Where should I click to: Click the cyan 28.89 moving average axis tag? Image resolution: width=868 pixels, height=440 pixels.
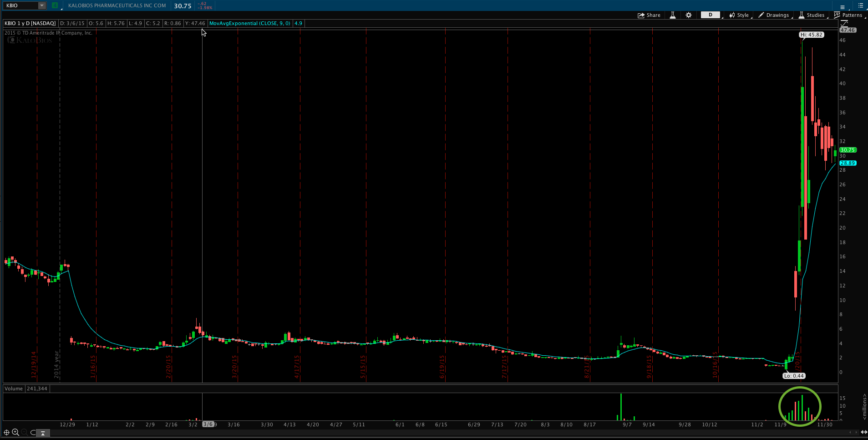point(848,163)
